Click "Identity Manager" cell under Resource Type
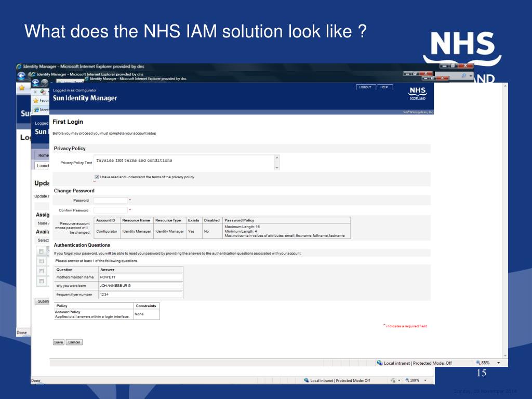Image resolution: width=532 pixels, height=399 pixels. (x=170, y=231)
